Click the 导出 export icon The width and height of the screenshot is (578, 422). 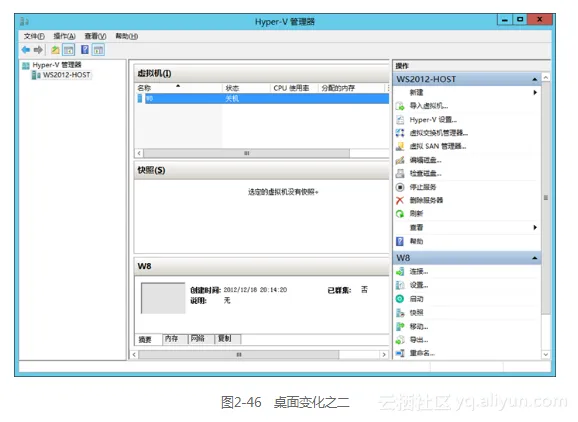coord(400,340)
